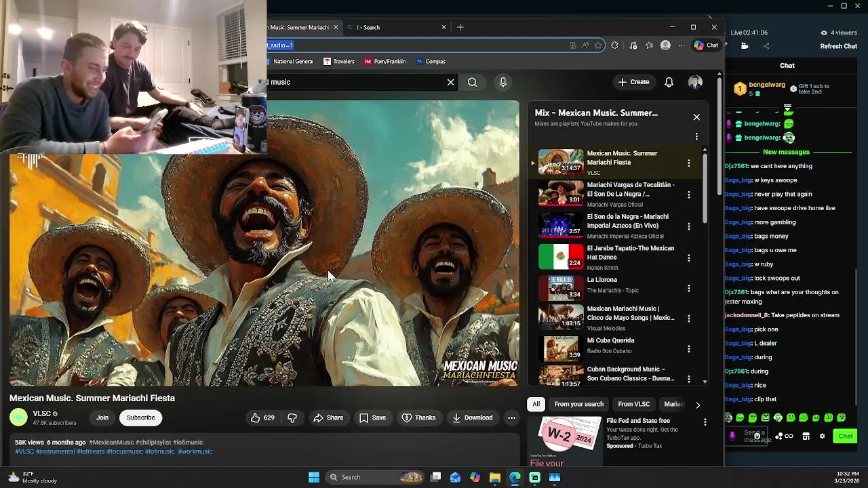
Task: Select the All filter chip
Action: pyautogui.click(x=536, y=404)
